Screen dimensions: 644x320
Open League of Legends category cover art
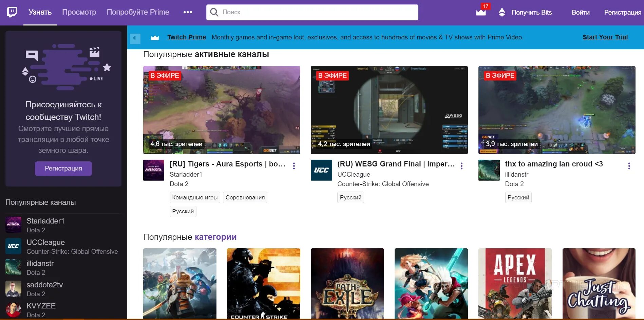tap(431, 283)
